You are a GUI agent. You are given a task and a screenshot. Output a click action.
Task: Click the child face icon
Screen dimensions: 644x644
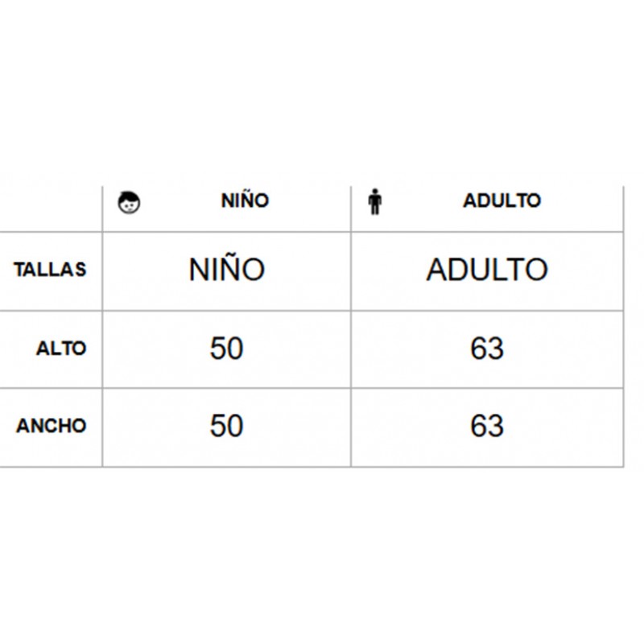click(x=129, y=203)
